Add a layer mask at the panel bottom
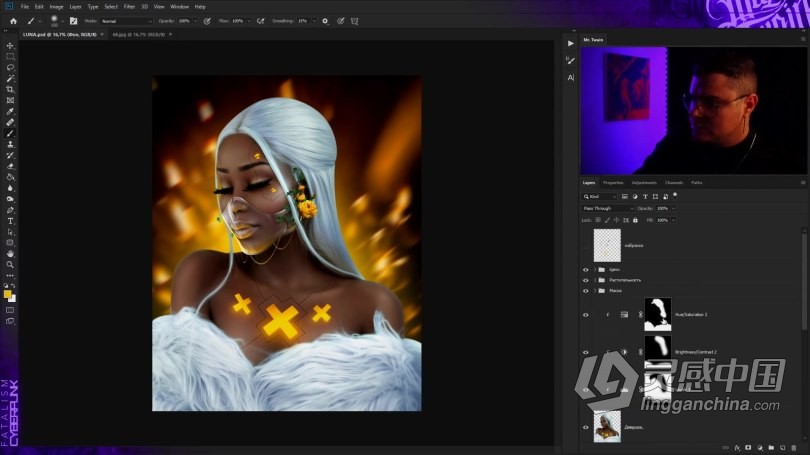 [x=748, y=448]
